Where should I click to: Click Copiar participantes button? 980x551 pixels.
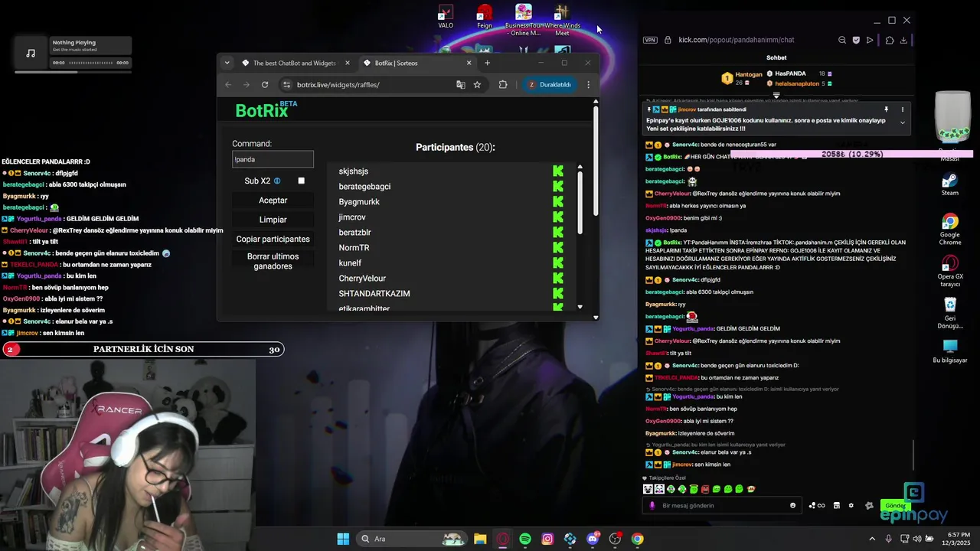click(x=273, y=239)
